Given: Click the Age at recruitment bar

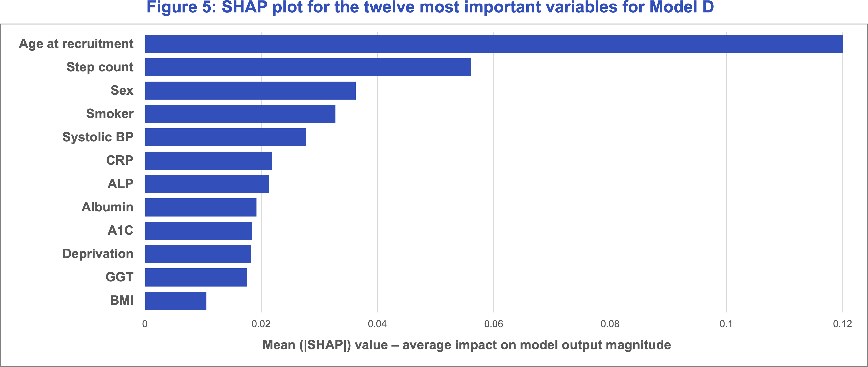Looking at the screenshot, I should point(494,44).
